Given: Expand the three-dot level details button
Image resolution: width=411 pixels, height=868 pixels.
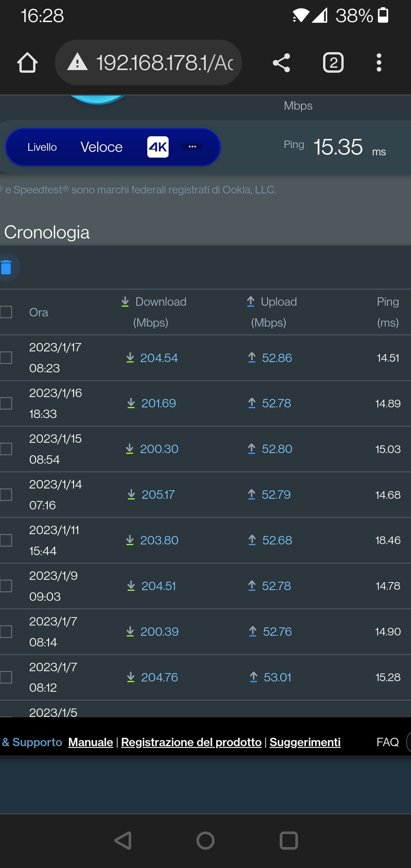Looking at the screenshot, I should [192, 147].
